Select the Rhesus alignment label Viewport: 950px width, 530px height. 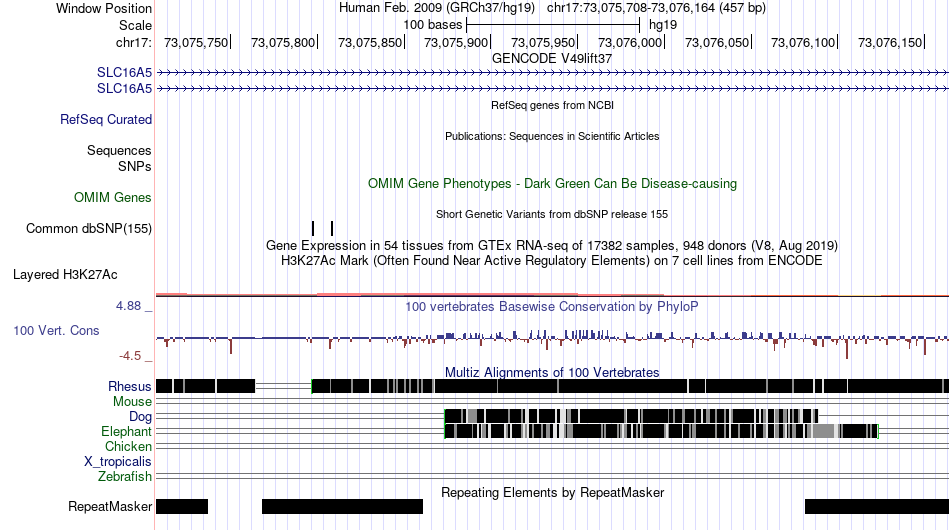pos(130,386)
